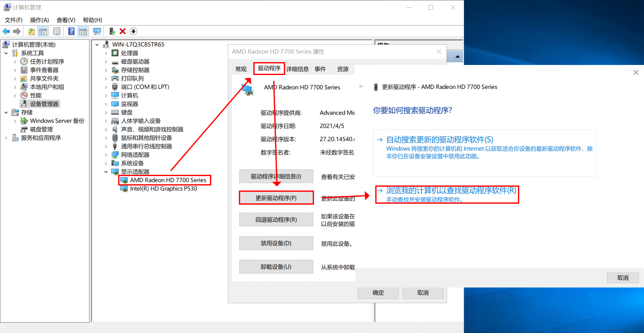Image resolution: width=644 pixels, height=333 pixels.
Task: Click the Update device driver toolbar icon
Action: point(112,31)
